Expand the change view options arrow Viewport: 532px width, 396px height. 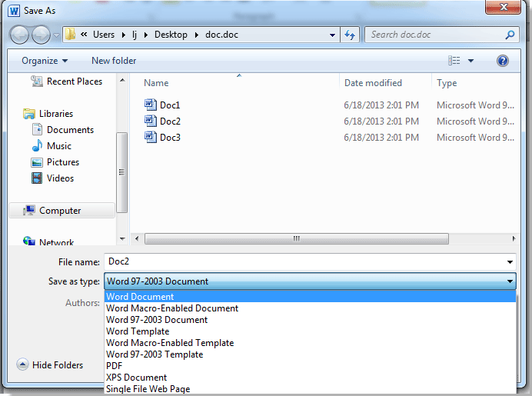(x=471, y=61)
